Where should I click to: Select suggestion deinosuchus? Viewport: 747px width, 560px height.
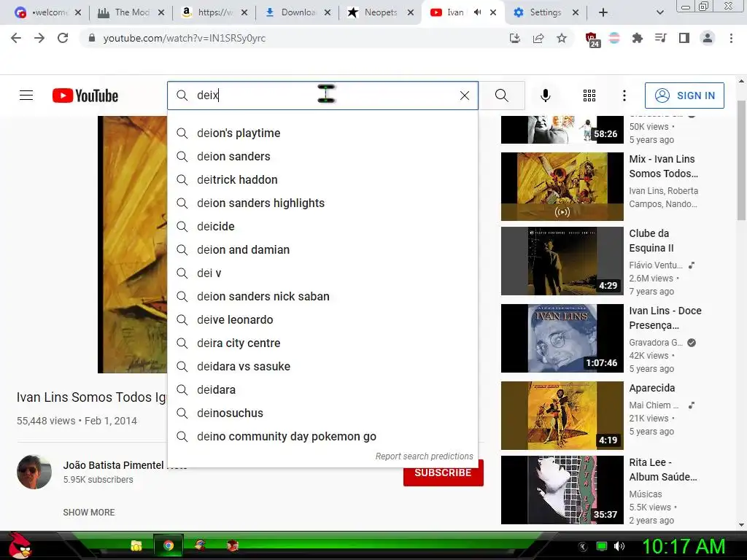point(322,413)
